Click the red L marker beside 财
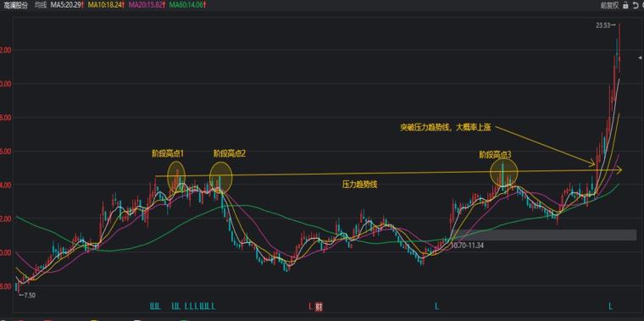 [311, 307]
